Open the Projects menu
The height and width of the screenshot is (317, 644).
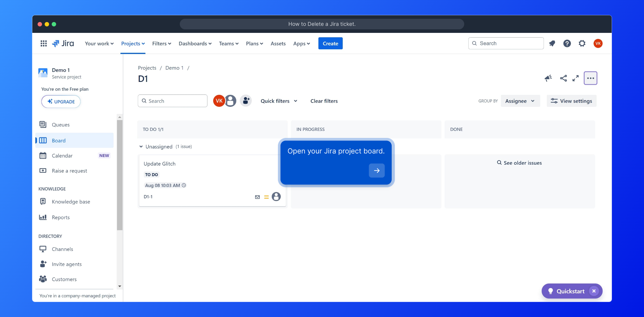tap(133, 43)
